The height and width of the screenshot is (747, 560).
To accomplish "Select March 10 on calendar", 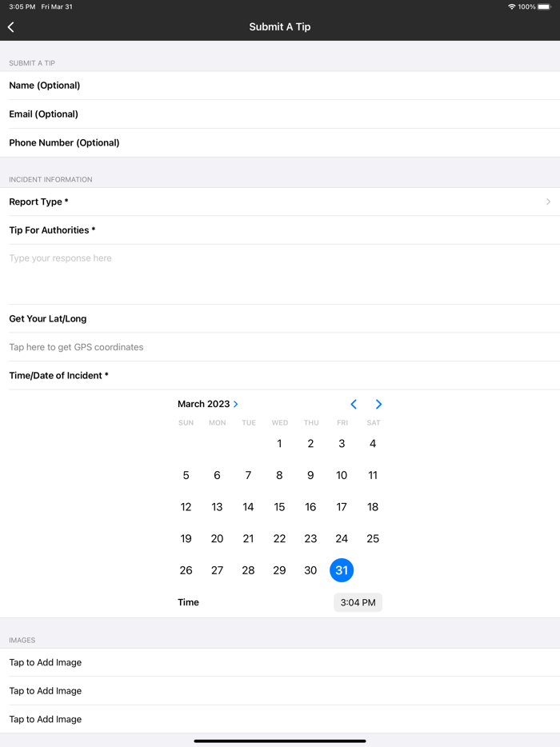I will 342,475.
